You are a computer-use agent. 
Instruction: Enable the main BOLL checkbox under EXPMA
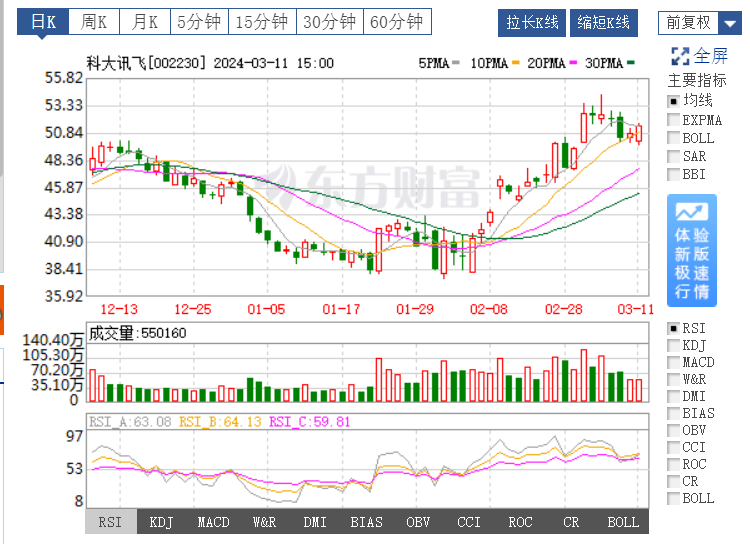673,138
